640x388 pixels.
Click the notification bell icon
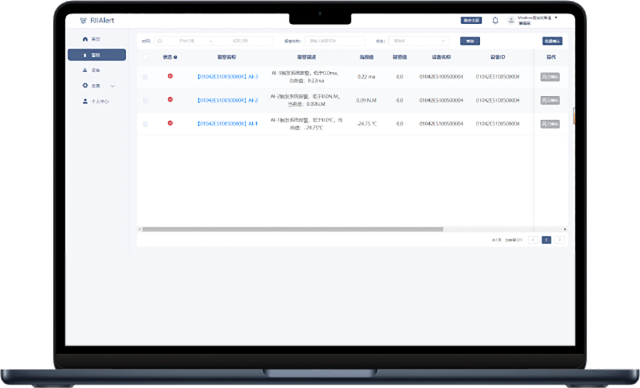coord(495,20)
